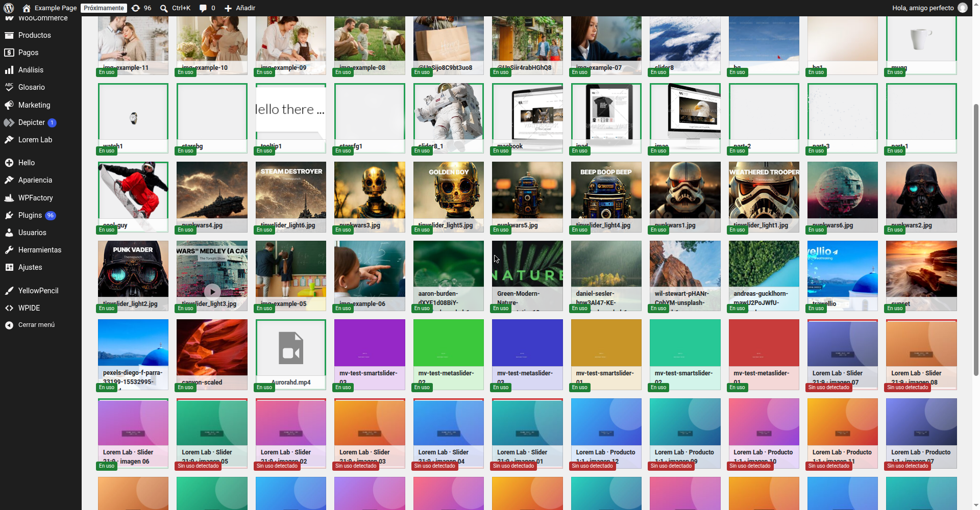The height and width of the screenshot is (510, 980).
Task: Open the Example Page site link
Action: point(50,8)
